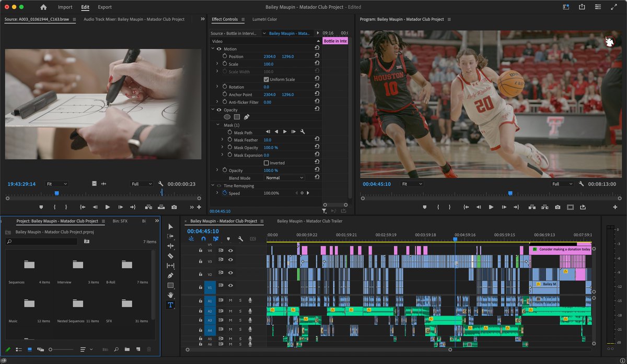Click the Source monitor playhead marker
This screenshot has height=364, width=627.
click(57, 194)
